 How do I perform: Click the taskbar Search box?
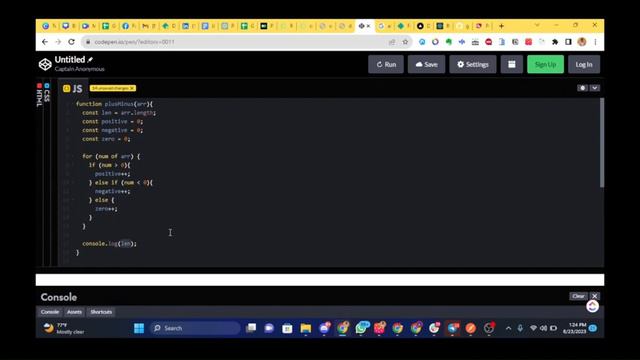196,328
